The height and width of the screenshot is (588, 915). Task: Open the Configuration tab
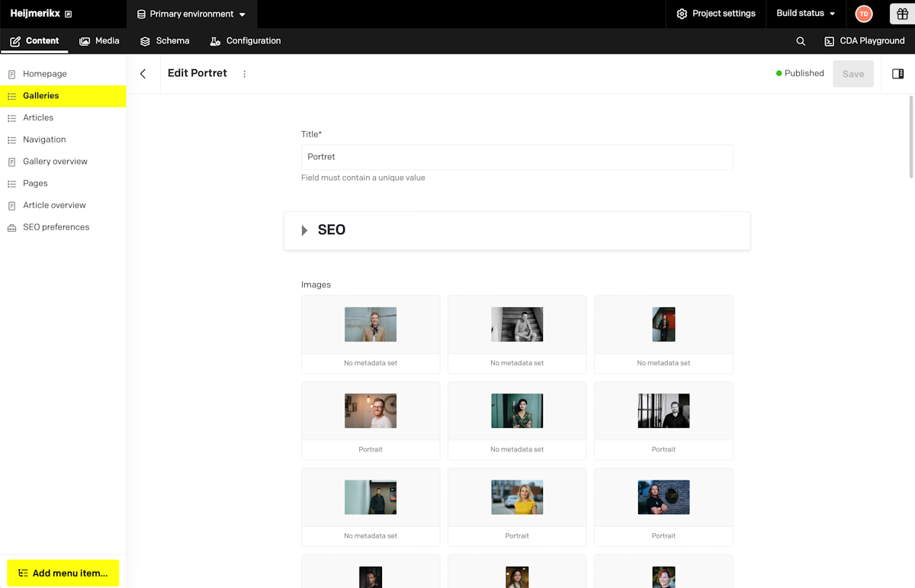[x=245, y=41]
